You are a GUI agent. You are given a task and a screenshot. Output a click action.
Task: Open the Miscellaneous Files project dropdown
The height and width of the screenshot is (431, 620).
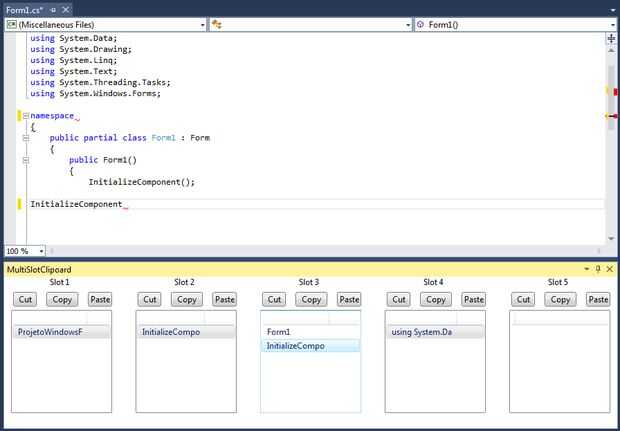pyautogui.click(x=106, y=25)
